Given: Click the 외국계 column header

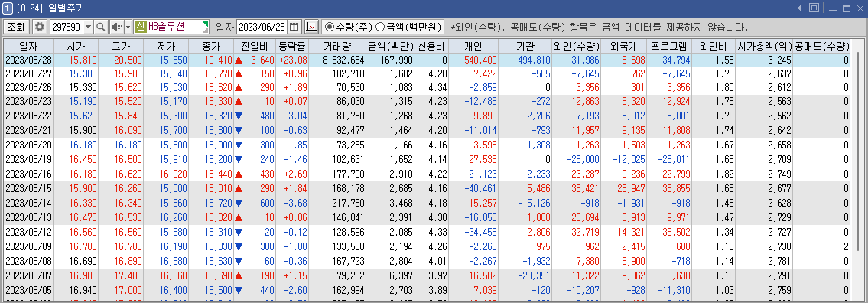Looking at the screenshot, I should [624, 46].
